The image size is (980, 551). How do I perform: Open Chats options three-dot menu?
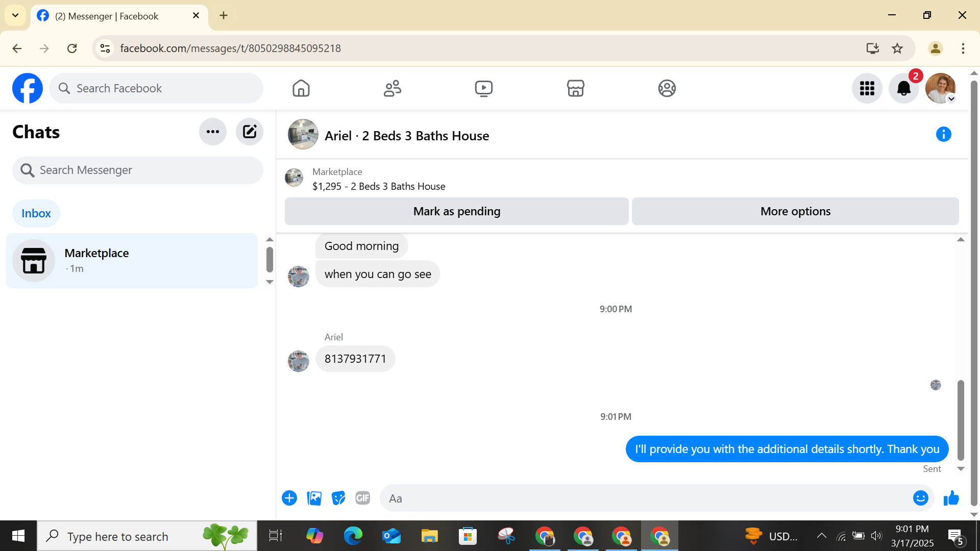pyautogui.click(x=213, y=132)
